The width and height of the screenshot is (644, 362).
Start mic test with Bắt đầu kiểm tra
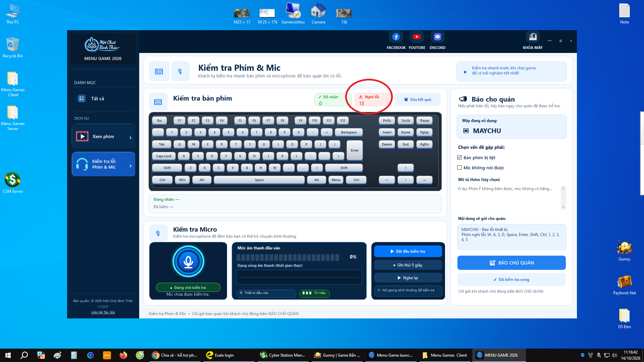(x=408, y=251)
